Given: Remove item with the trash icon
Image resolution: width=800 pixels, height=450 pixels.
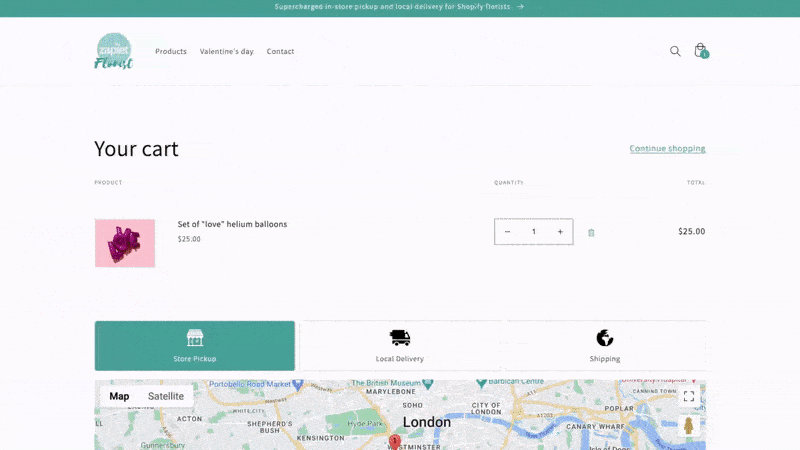Looking at the screenshot, I should coord(591,233).
